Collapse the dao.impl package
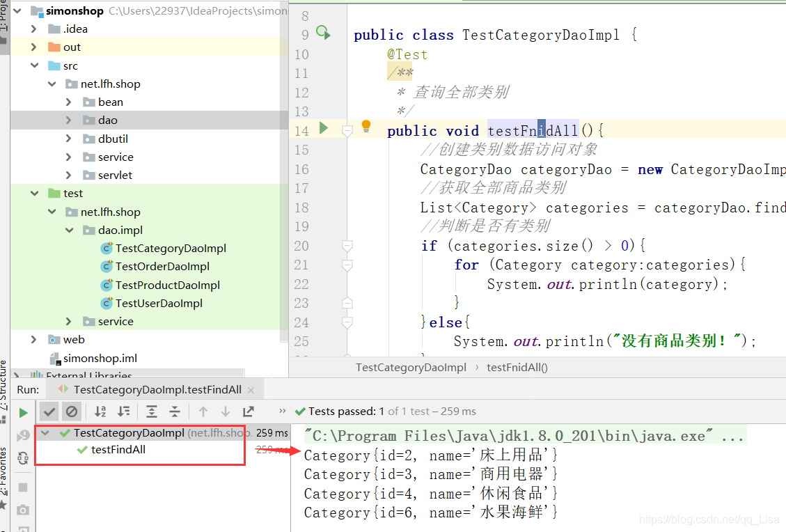 point(69,230)
